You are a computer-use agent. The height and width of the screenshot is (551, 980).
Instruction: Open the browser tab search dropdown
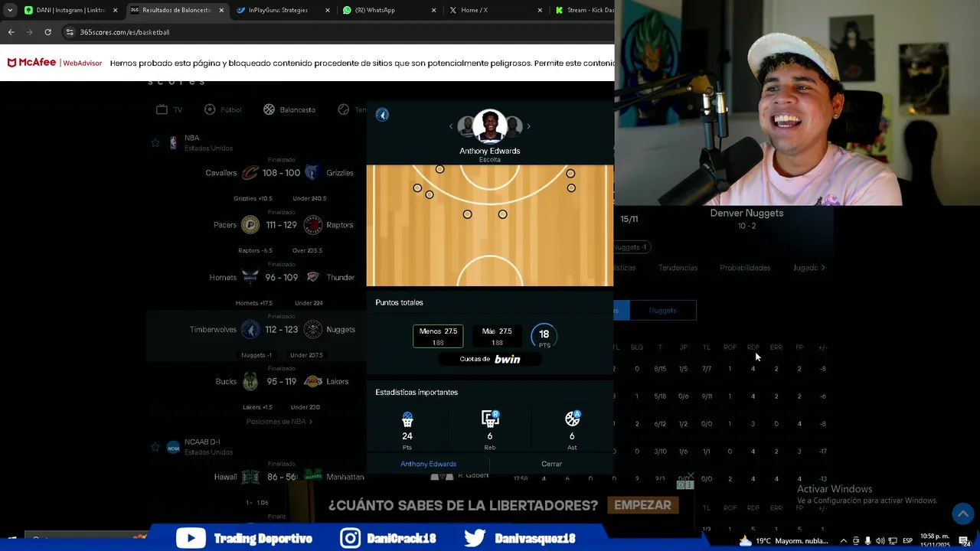point(10,10)
